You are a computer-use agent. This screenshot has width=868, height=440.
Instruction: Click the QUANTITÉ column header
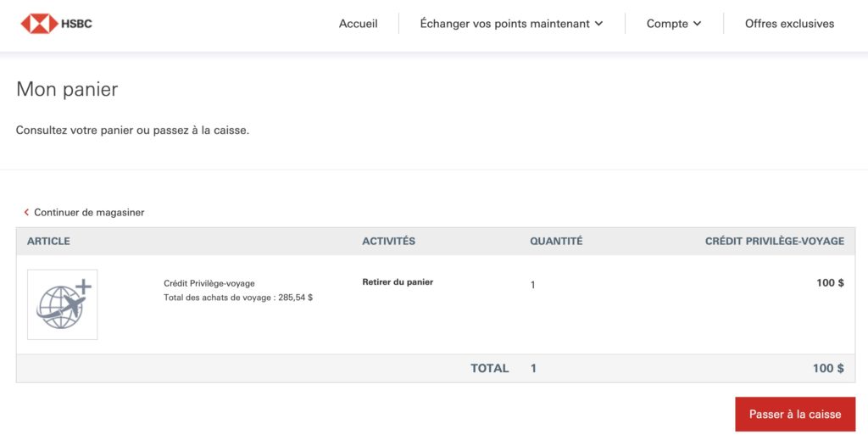pos(556,242)
